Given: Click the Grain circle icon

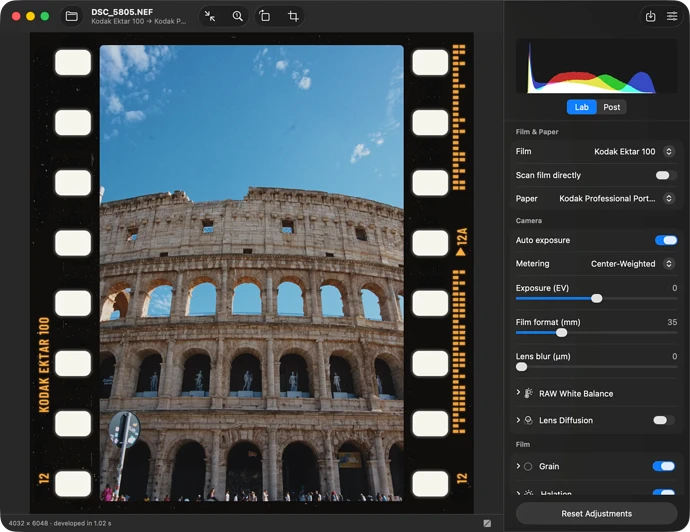Looking at the screenshot, I should (528, 466).
